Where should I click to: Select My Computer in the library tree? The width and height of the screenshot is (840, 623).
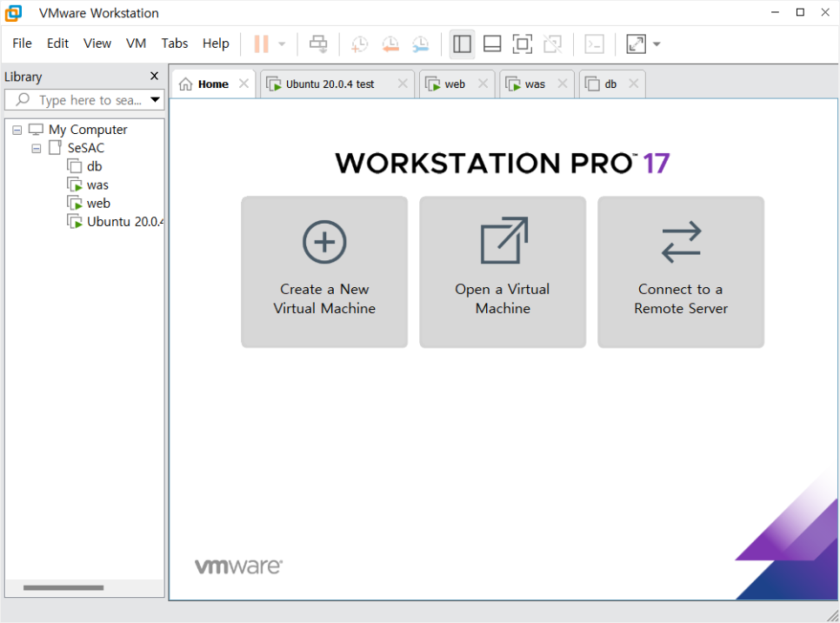[x=88, y=130]
